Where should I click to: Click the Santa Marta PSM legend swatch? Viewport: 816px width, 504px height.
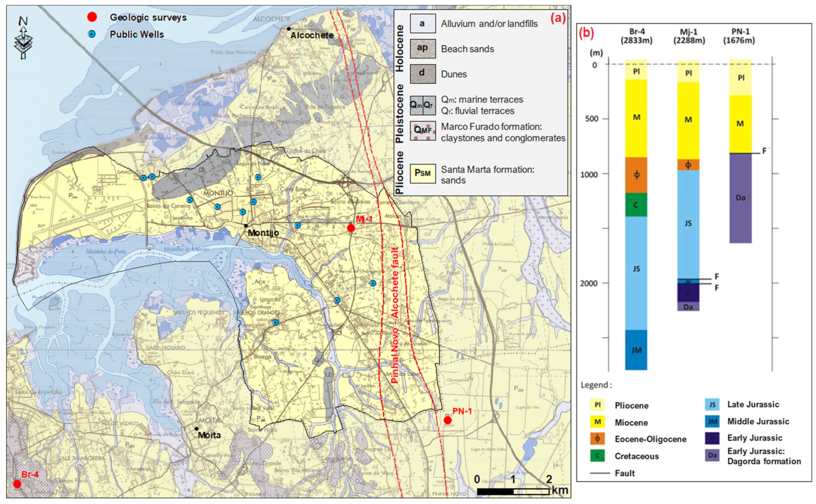[423, 173]
